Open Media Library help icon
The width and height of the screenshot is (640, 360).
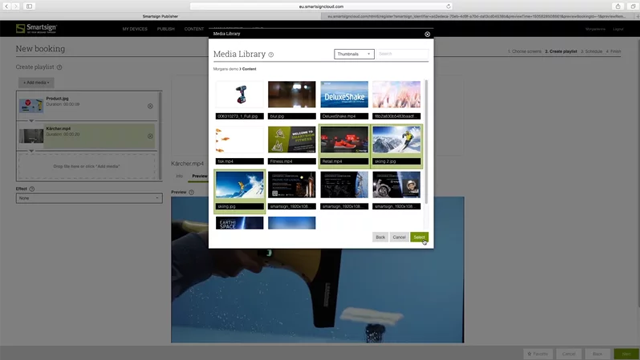point(271,55)
